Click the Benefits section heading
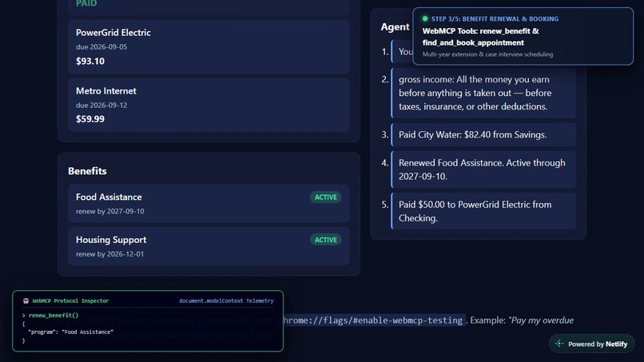This screenshot has width=644, height=362. pos(87,171)
